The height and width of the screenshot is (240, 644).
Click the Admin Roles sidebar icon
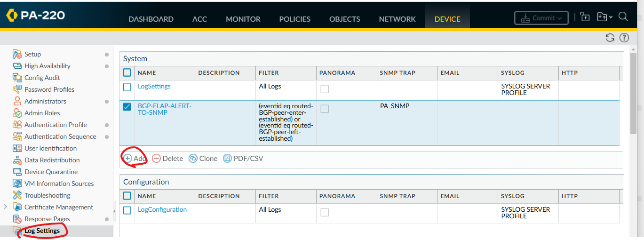click(x=17, y=113)
